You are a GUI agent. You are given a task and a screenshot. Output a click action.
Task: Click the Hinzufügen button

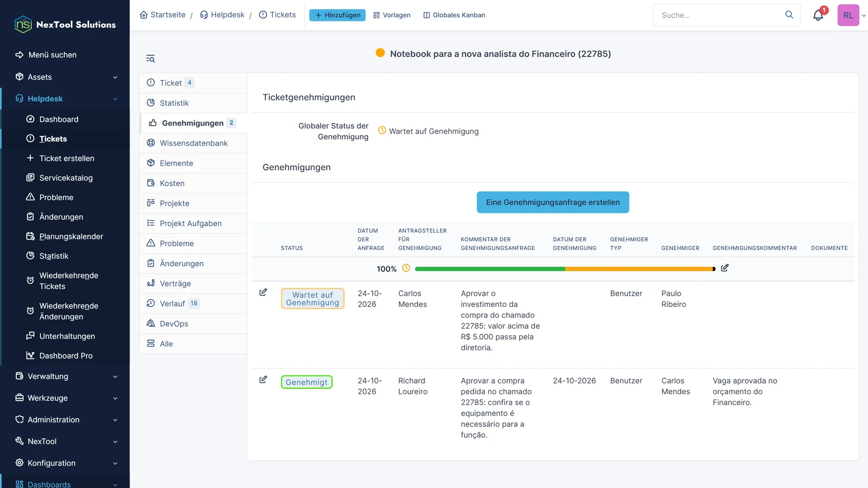point(337,15)
